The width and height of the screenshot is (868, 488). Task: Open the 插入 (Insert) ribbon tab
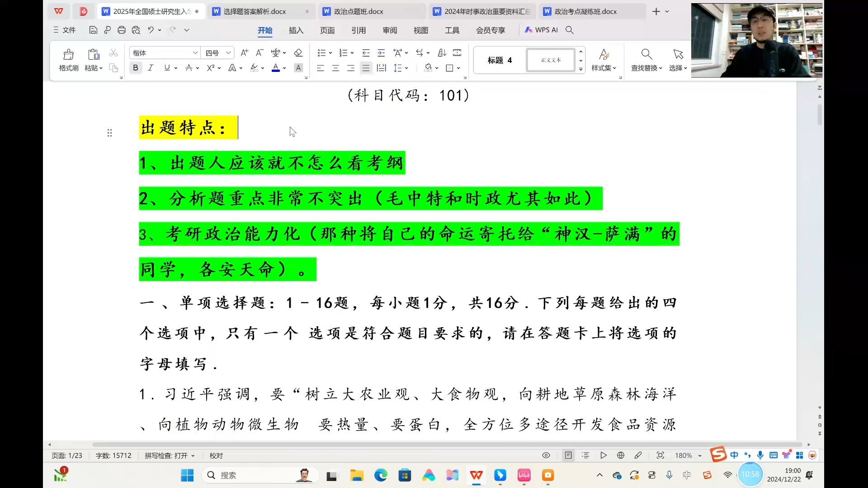tap(296, 30)
